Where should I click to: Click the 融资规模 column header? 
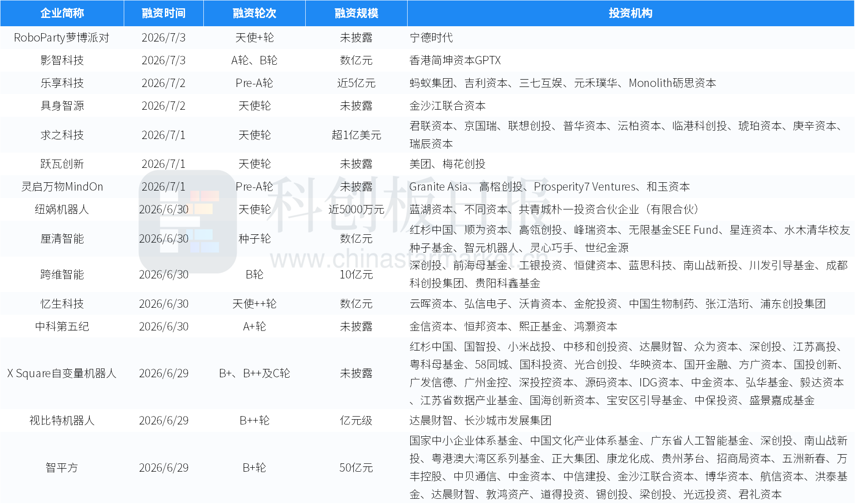tap(356, 13)
